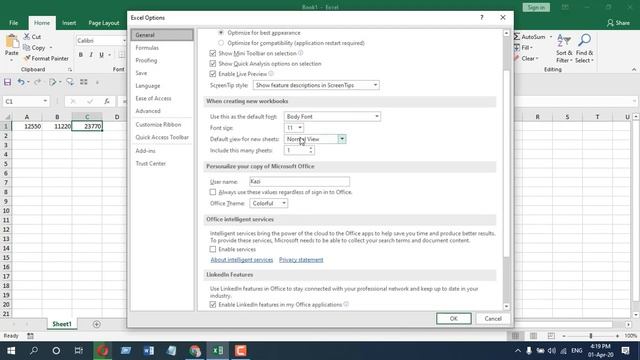Open Windows Start menu
640x360 pixels.
(x=11, y=351)
